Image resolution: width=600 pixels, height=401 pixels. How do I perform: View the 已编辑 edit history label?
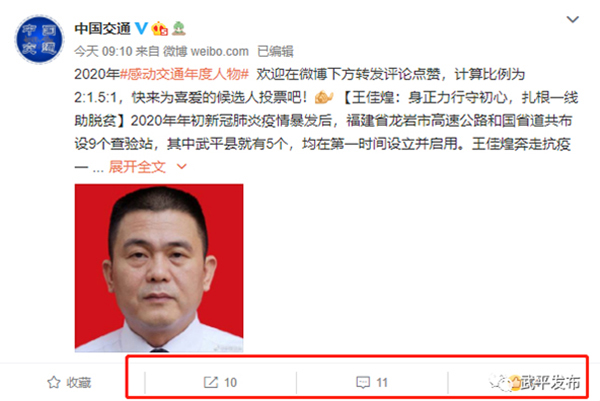pyautogui.click(x=276, y=51)
